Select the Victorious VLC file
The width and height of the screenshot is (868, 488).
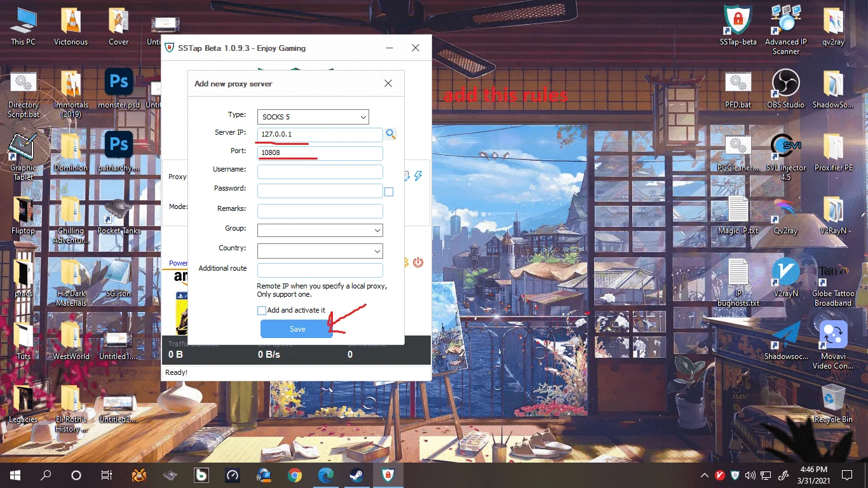(x=71, y=26)
